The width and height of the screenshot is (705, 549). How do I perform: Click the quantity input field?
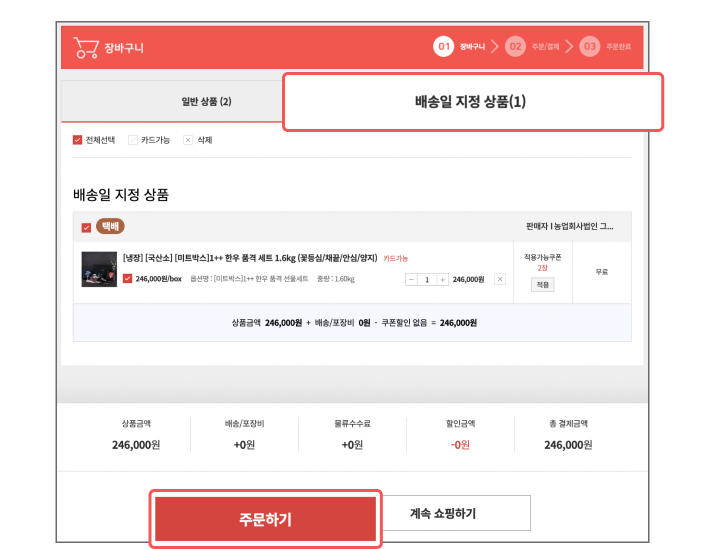(x=428, y=279)
